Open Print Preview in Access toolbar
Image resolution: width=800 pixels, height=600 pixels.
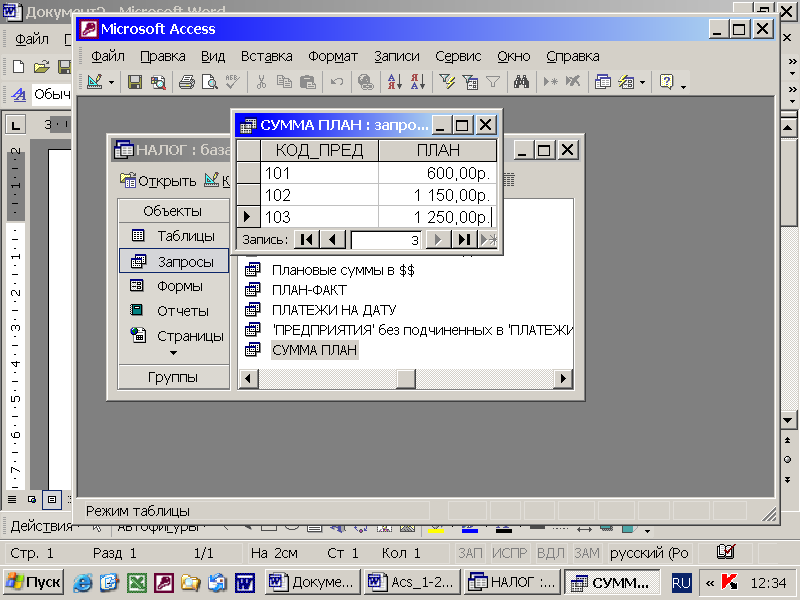click(210, 82)
